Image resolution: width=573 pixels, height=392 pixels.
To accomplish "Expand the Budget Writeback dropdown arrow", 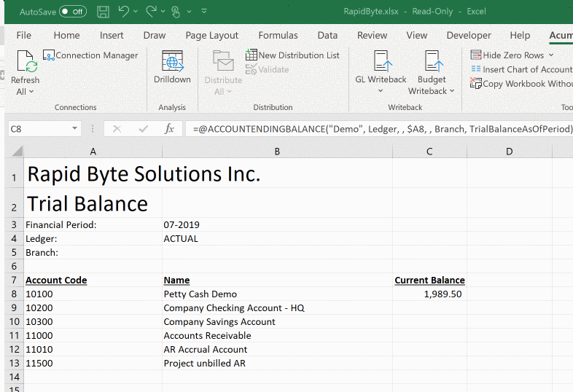I will (x=452, y=90).
